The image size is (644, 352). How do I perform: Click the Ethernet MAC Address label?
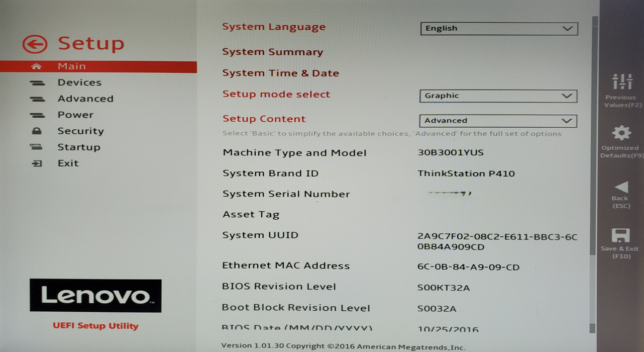click(286, 266)
